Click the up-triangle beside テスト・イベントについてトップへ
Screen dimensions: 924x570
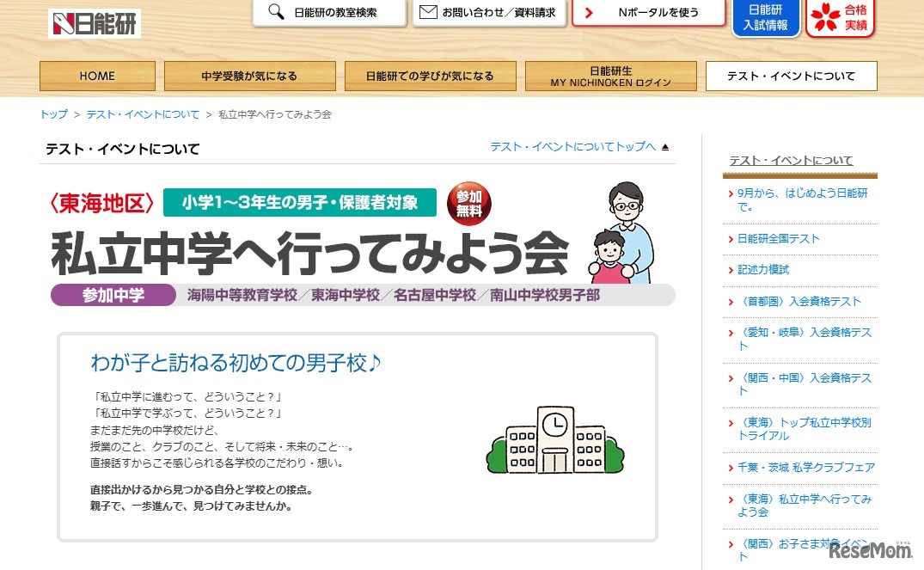(x=664, y=146)
